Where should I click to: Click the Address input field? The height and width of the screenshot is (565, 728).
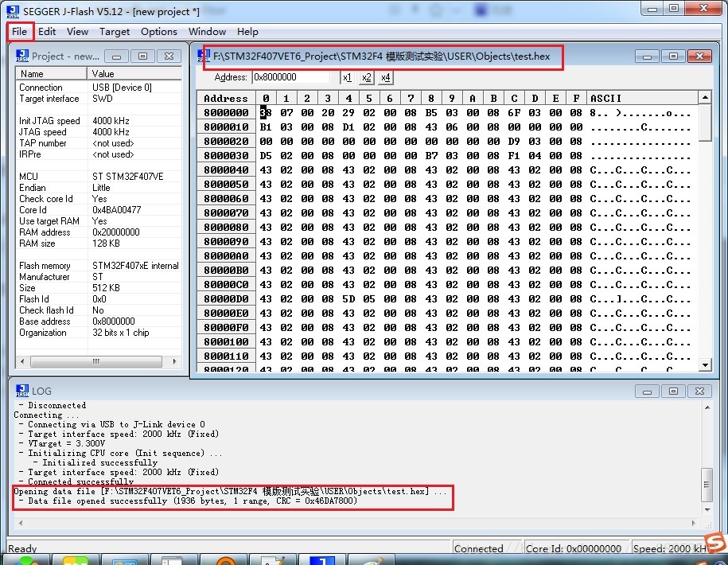291,77
